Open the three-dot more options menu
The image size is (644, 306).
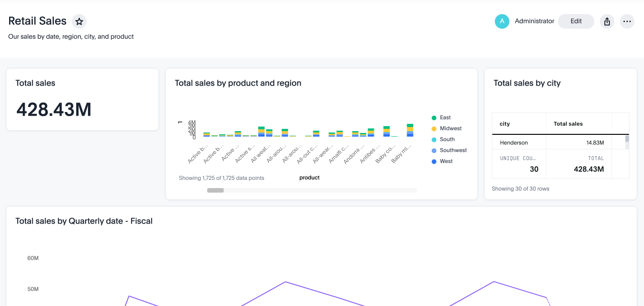click(627, 21)
